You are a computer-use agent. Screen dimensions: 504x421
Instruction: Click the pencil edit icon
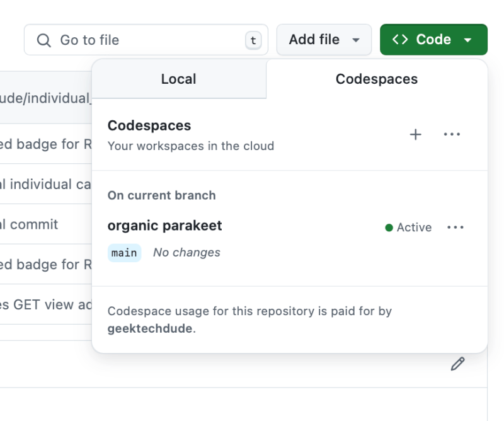pyautogui.click(x=458, y=364)
